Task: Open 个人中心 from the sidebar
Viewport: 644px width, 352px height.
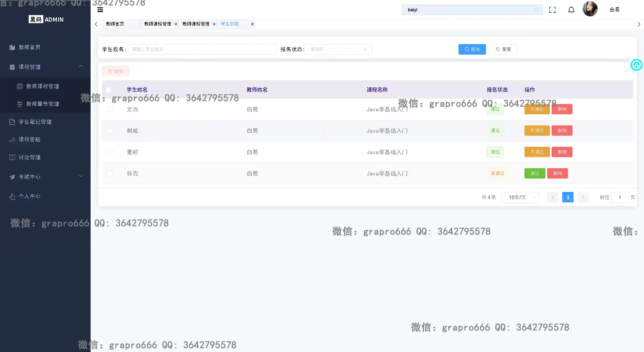Action: tap(30, 196)
